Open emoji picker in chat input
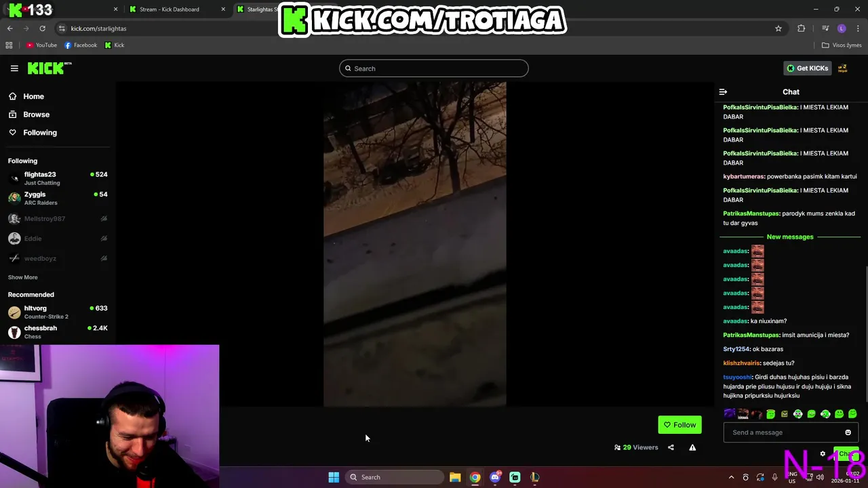The image size is (868, 488). [x=848, y=432]
